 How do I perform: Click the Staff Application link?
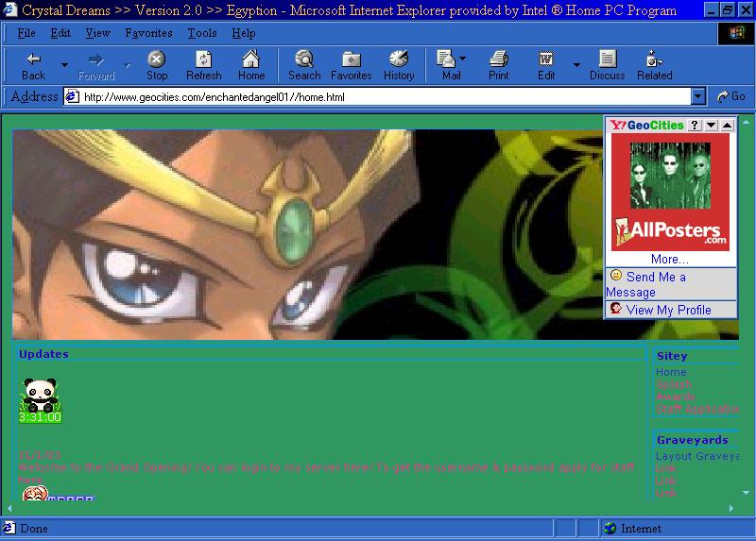click(x=697, y=409)
